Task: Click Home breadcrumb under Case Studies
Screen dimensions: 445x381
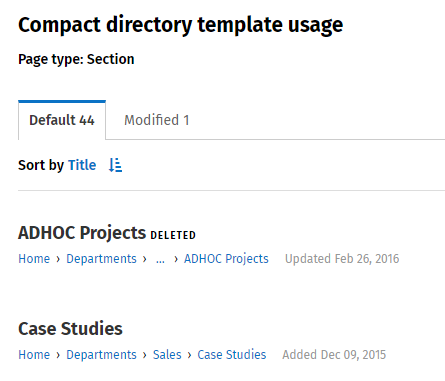Action: [x=34, y=355]
